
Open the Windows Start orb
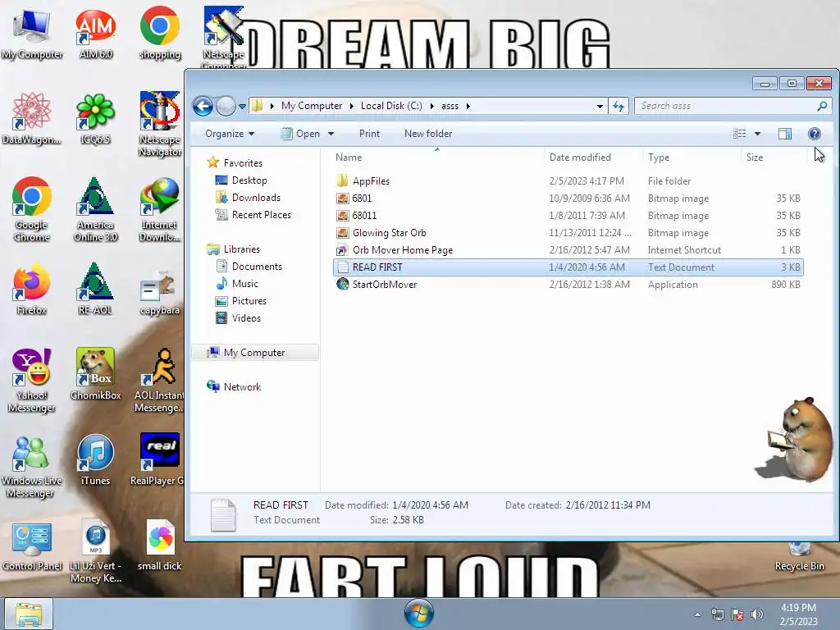coord(419,614)
